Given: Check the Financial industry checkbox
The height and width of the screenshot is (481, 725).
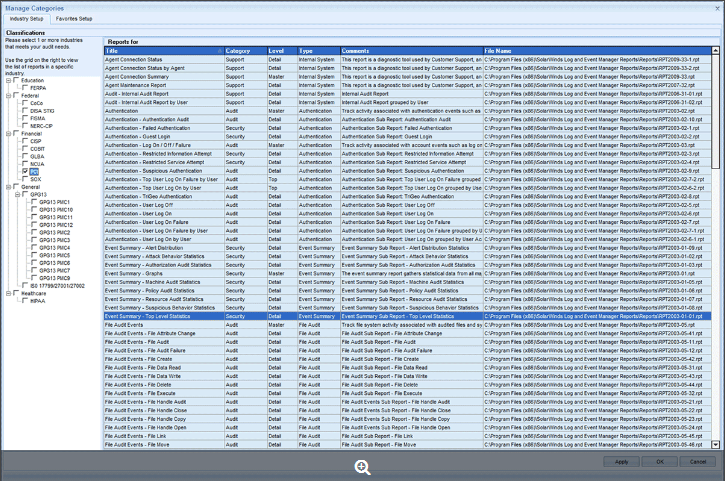Looking at the screenshot, I should pyautogui.click(x=16, y=133).
